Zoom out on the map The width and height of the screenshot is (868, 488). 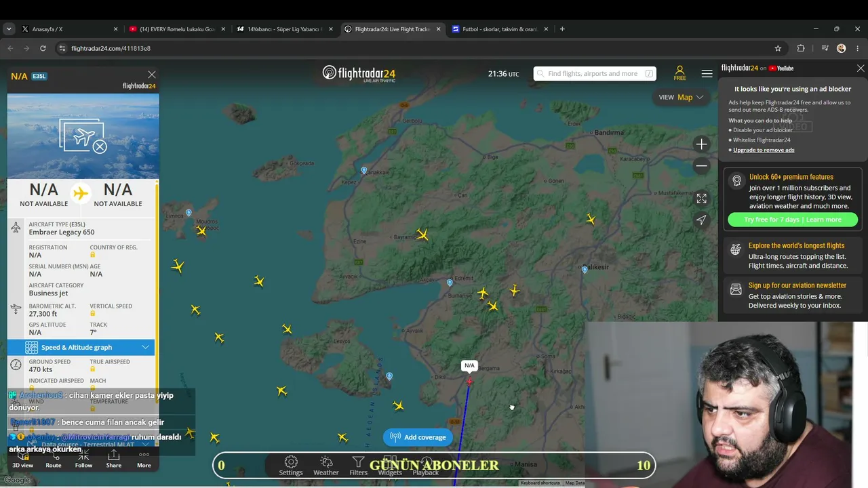[701, 166]
